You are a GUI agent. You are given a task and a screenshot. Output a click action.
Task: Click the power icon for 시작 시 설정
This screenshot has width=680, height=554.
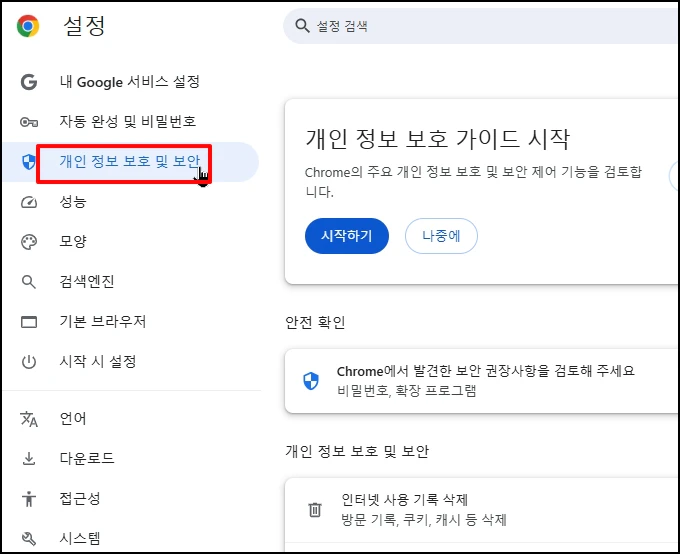pyautogui.click(x=29, y=362)
